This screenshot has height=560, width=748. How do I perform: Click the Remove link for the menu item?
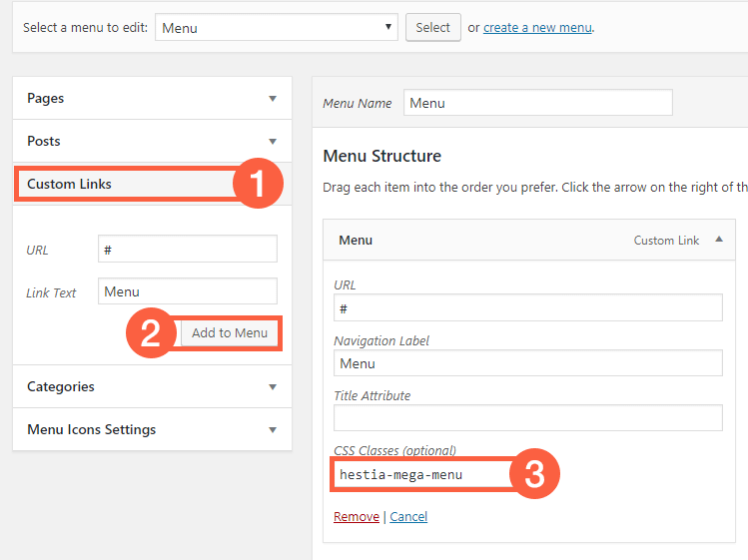(x=356, y=517)
